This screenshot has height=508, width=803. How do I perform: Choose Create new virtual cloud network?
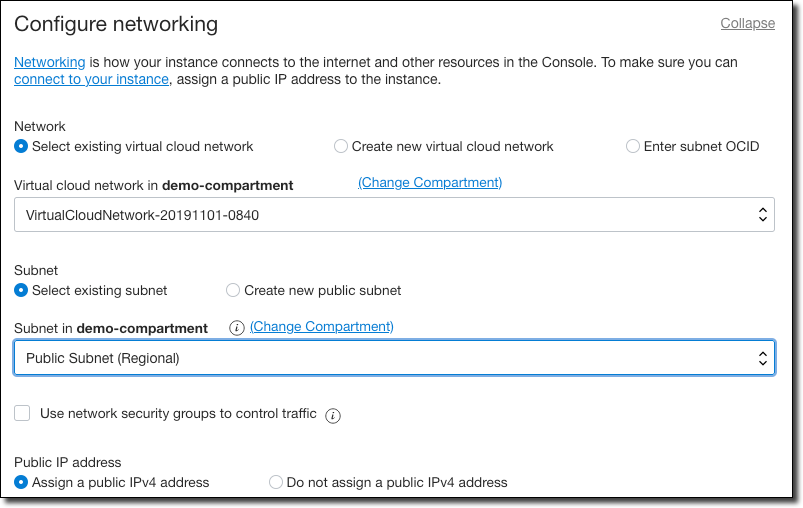341,146
